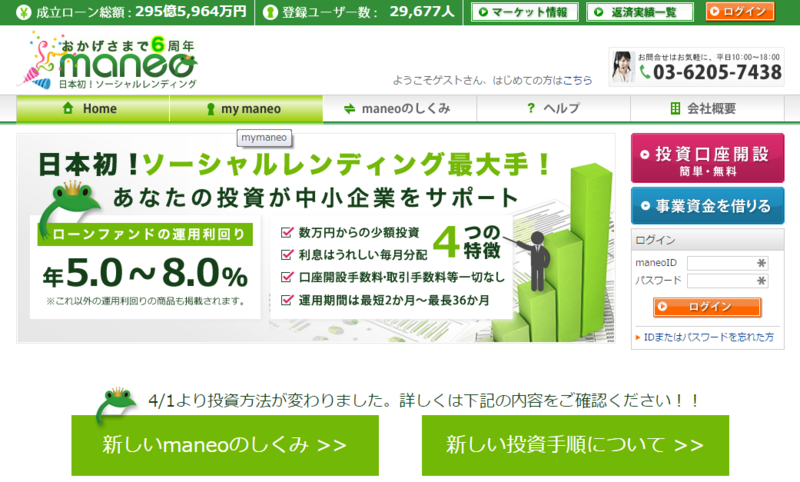Click the yen icon beside 成立ローン総額
Image resolution: width=800 pixels, height=482 pixels.
[23, 12]
